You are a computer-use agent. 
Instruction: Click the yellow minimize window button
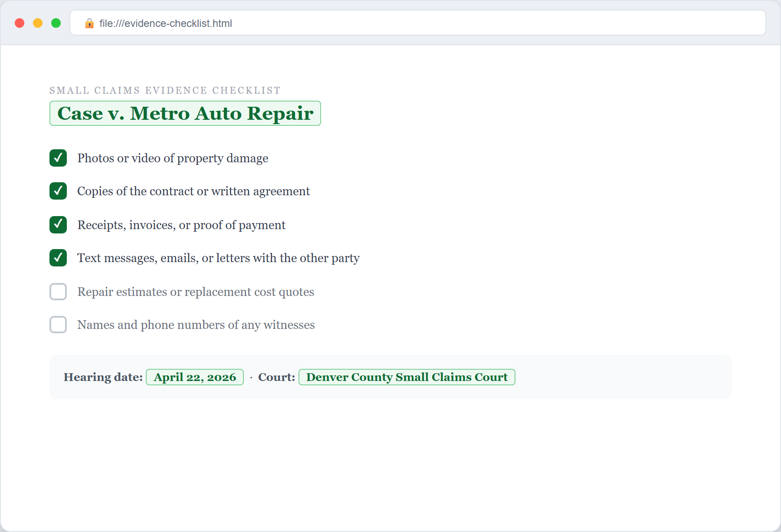coord(38,23)
